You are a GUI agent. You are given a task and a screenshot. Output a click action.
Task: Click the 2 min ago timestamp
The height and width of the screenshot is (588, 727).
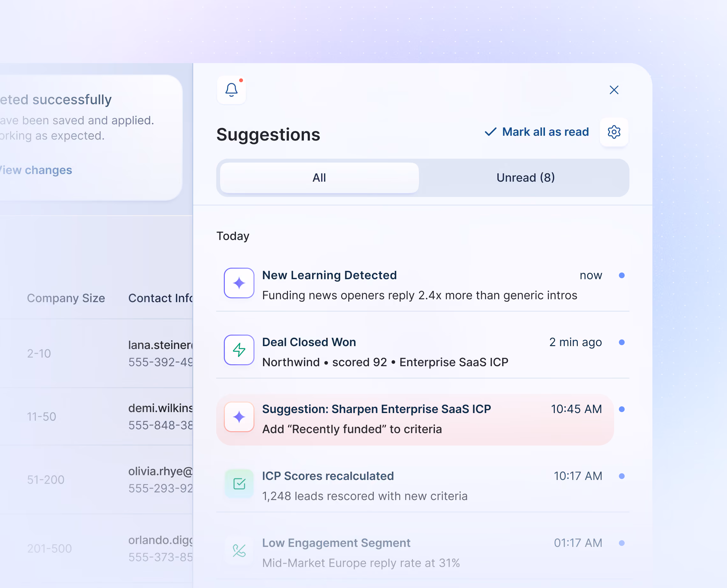(x=576, y=342)
